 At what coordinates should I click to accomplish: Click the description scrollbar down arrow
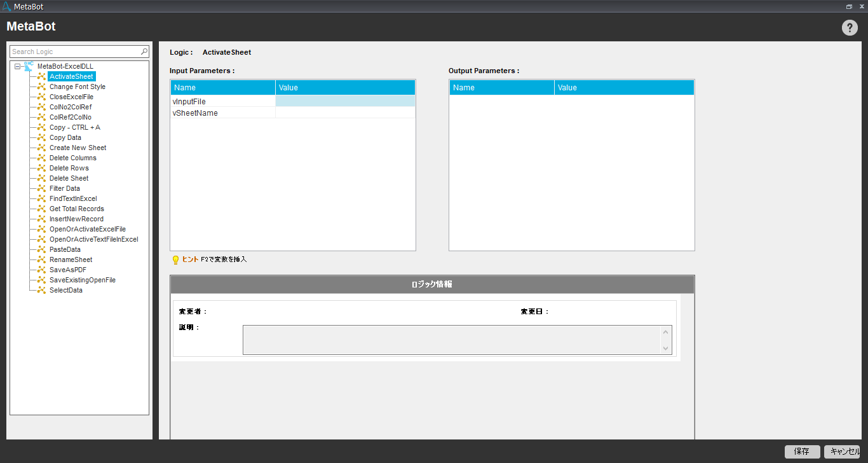666,348
